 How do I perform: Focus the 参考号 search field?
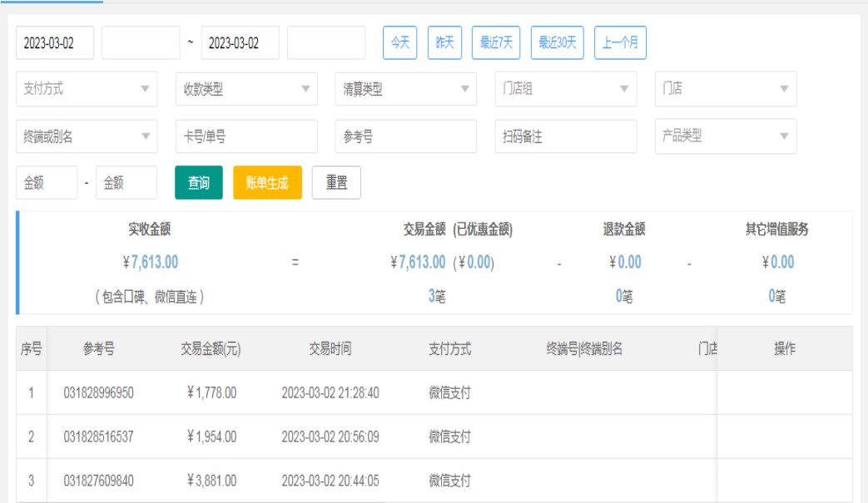(x=406, y=137)
